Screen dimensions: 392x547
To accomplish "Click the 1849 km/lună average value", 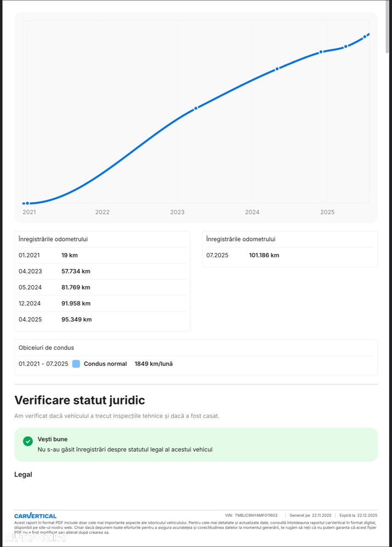I will pos(153,364).
